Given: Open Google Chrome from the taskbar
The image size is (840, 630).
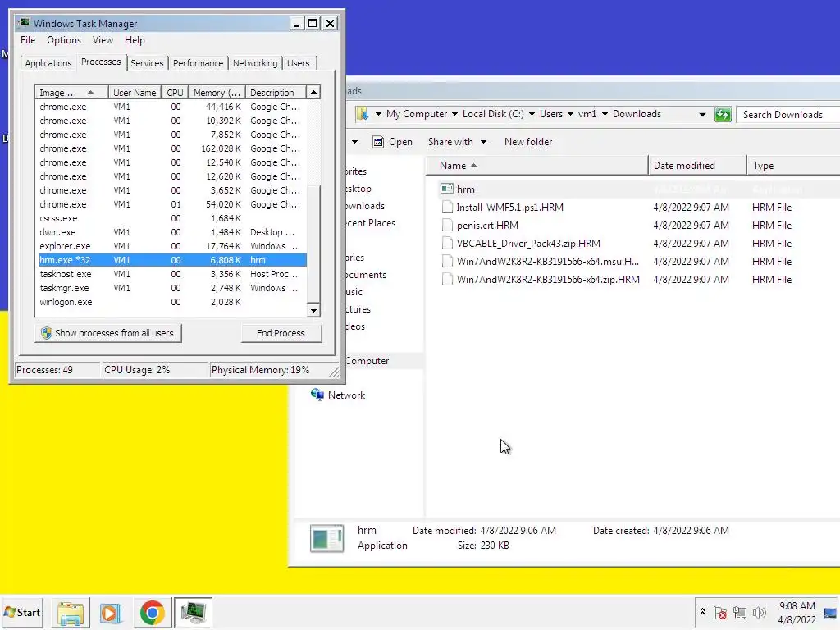Looking at the screenshot, I should point(152,613).
